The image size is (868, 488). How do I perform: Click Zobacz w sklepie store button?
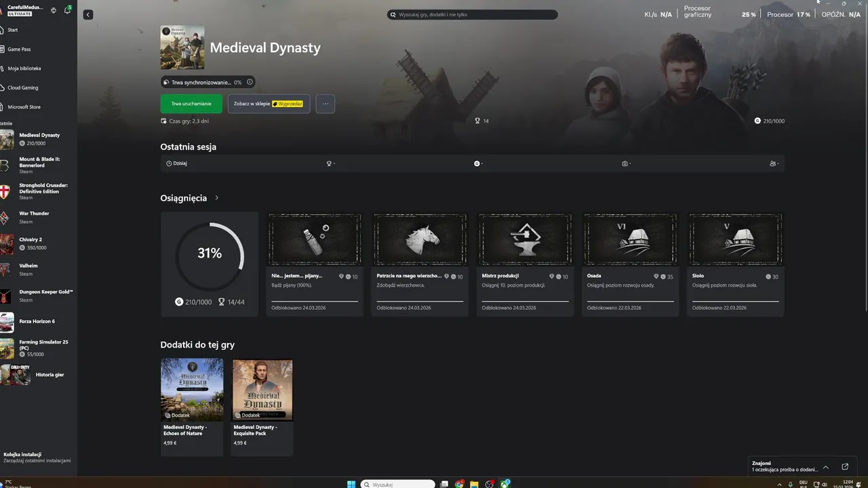point(269,104)
